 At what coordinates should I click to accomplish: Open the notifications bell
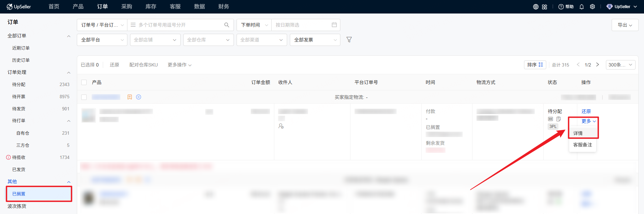tap(582, 7)
